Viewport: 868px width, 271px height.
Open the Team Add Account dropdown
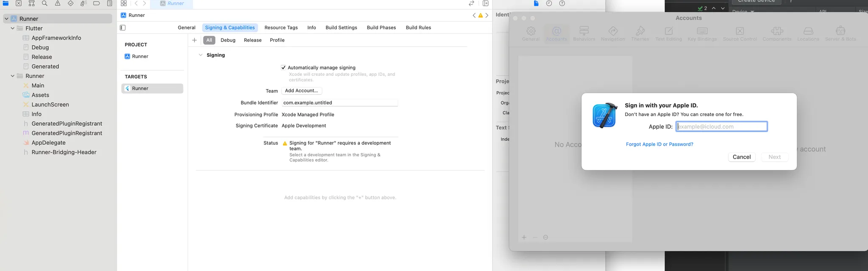pyautogui.click(x=302, y=91)
